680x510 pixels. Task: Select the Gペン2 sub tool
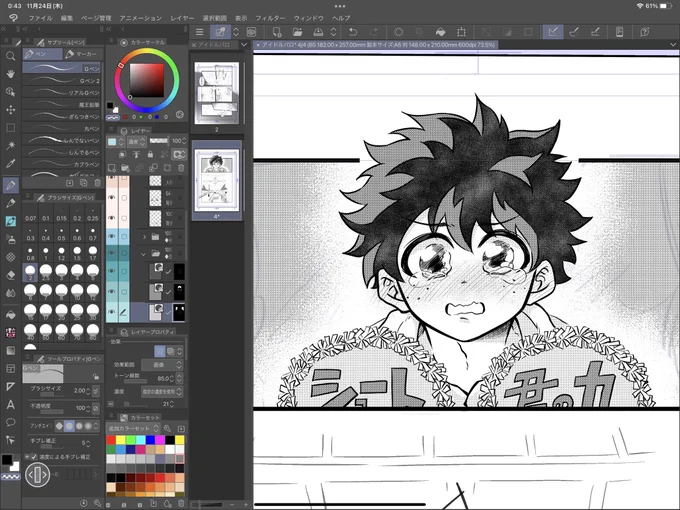(62, 80)
